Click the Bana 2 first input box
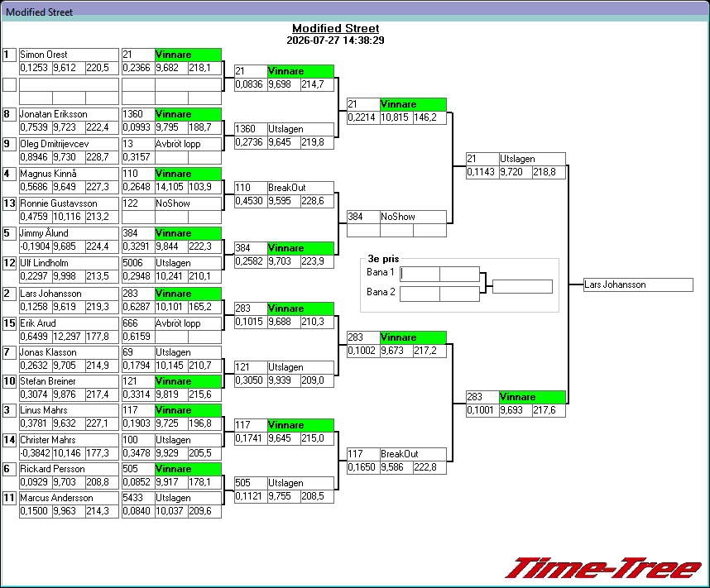Image resolution: width=710 pixels, height=588 pixels. [x=420, y=294]
